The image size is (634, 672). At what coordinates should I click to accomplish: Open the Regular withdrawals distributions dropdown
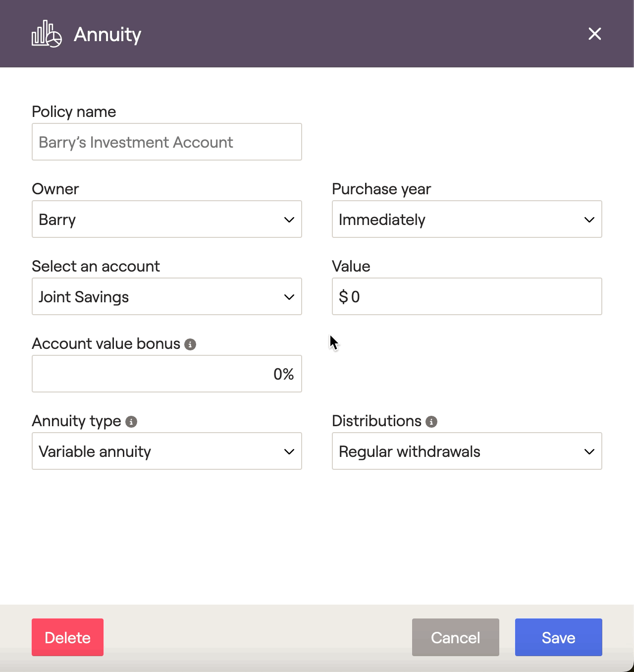tap(467, 451)
